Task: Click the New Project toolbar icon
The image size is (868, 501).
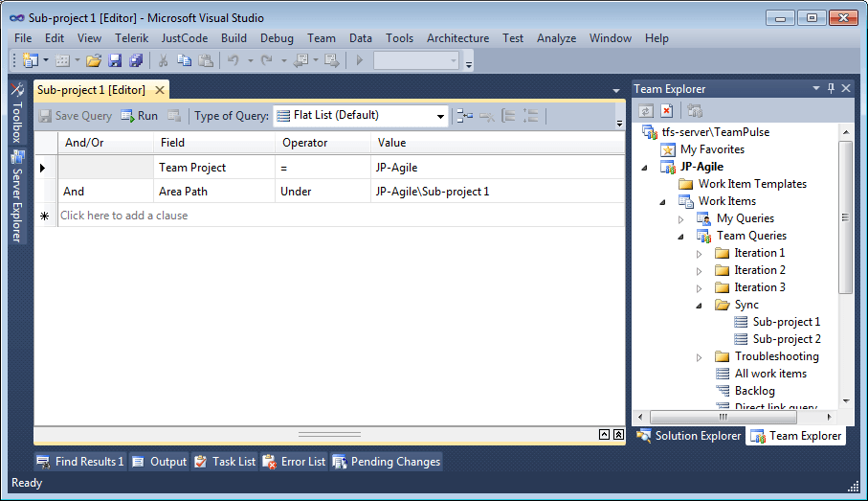Action: tap(30, 59)
